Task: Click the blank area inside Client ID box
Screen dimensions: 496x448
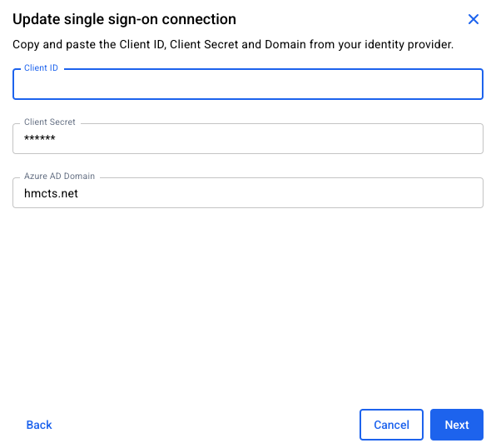Action: [248, 85]
